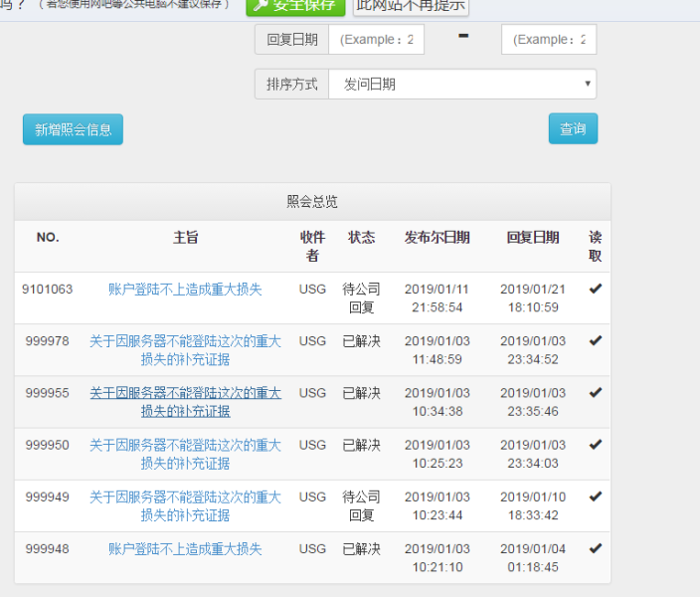Focus the 回复日期 end date field
The width and height of the screenshot is (700, 597).
[x=549, y=40]
